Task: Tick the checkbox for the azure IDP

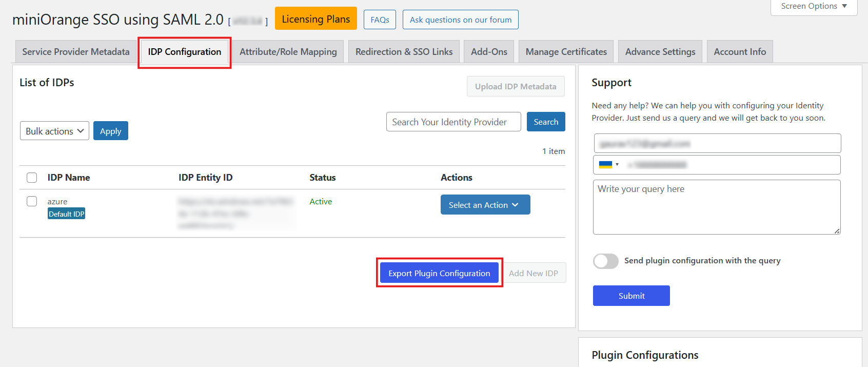Action: pyautogui.click(x=32, y=201)
